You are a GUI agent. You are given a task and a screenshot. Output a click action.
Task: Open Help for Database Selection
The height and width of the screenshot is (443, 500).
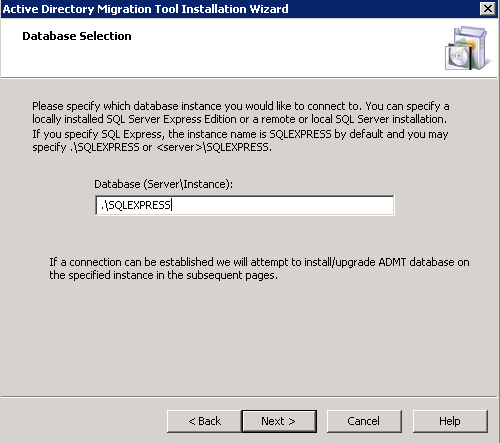pyautogui.click(x=450, y=421)
